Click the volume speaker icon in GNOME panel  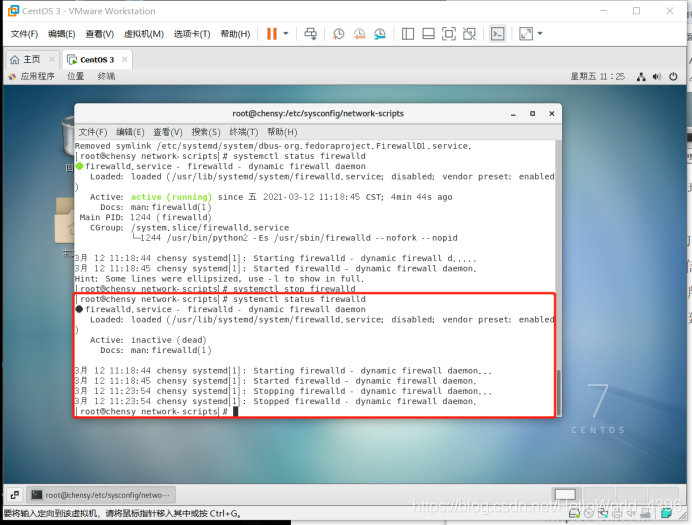pos(657,77)
